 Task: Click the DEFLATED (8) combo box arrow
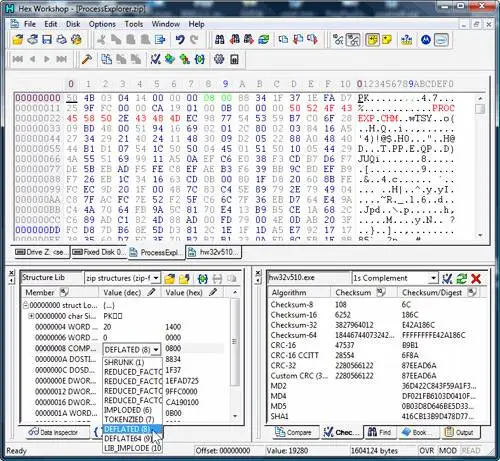point(156,350)
